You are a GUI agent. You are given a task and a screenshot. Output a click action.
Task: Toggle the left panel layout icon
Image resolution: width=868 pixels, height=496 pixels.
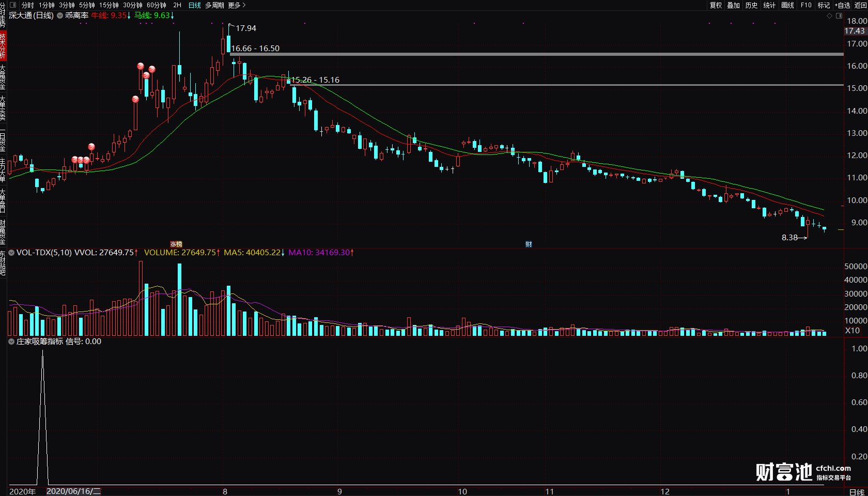(x=13, y=5)
